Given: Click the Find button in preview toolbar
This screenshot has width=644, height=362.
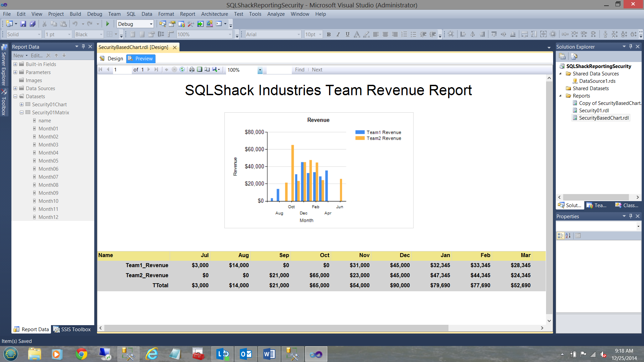Looking at the screenshot, I should 300,70.
